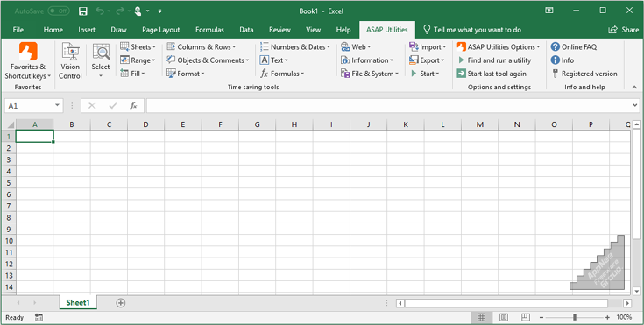Open the Web utilities menu
644x325 pixels.
click(356, 46)
